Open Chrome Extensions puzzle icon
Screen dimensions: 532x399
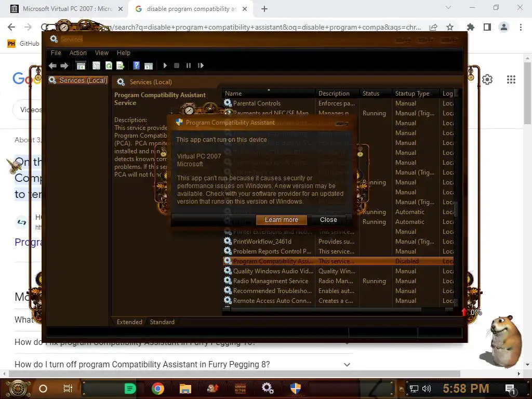point(471,27)
